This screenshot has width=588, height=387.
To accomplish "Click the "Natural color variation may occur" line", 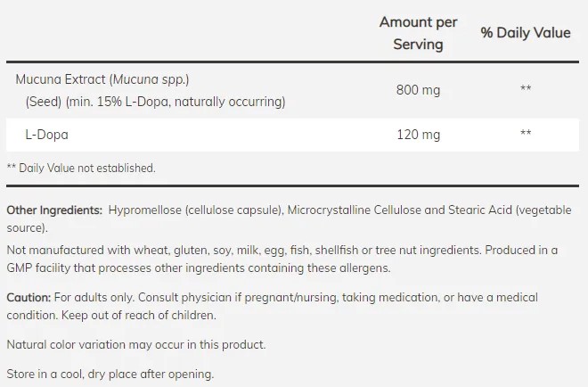I will coord(135,344).
